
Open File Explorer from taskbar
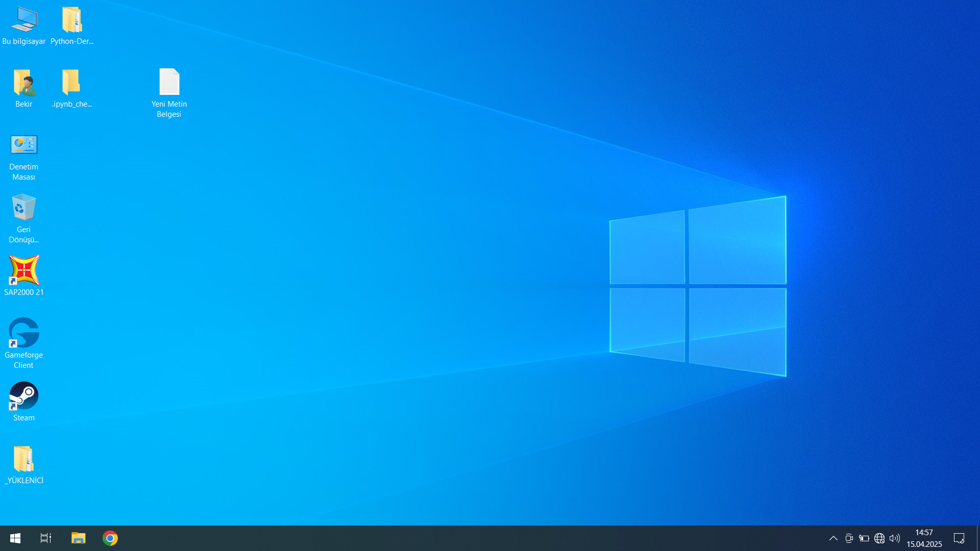pyautogui.click(x=78, y=538)
